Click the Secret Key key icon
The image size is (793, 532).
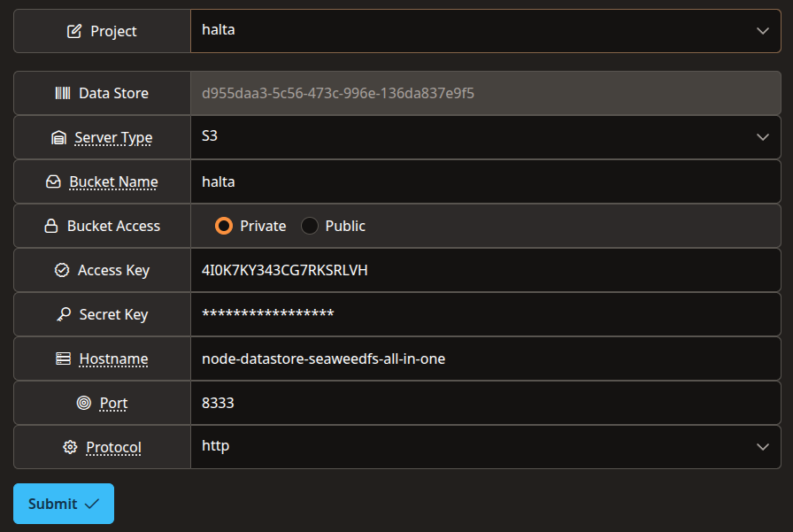64,314
